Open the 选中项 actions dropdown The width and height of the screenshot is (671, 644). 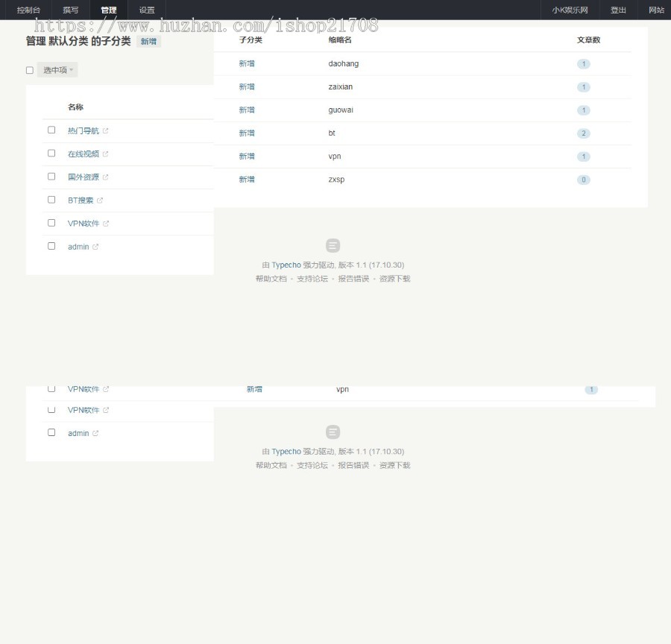pyautogui.click(x=57, y=70)
